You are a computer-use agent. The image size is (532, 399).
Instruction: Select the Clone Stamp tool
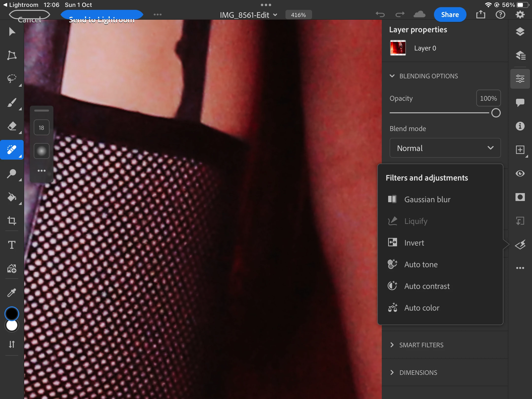tap(12, 174)
